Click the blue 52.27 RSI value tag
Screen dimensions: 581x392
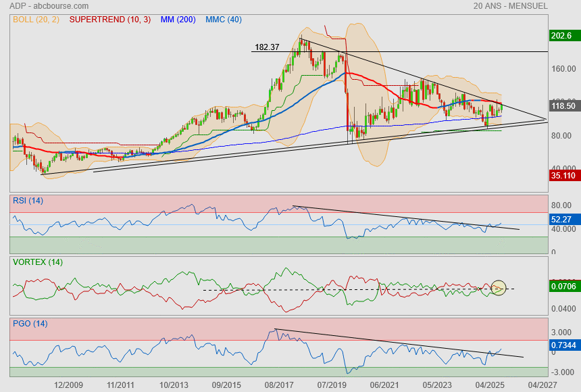coord(562,220)
